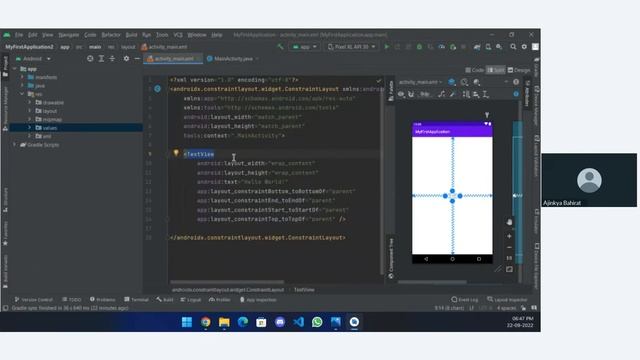
Task: Click the design surface blue layers icon
Action: click(x=452, y=82)
